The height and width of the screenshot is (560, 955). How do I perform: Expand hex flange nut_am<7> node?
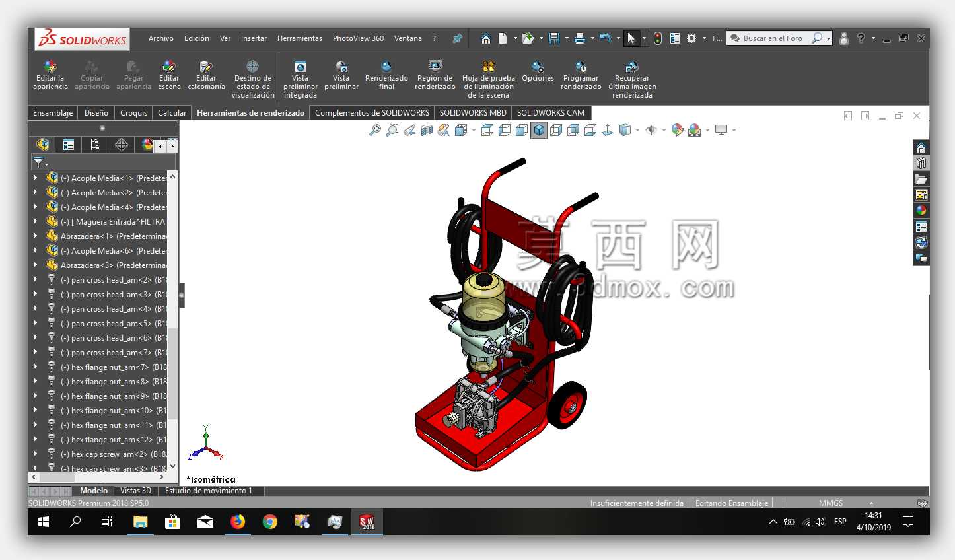(36, 367)
